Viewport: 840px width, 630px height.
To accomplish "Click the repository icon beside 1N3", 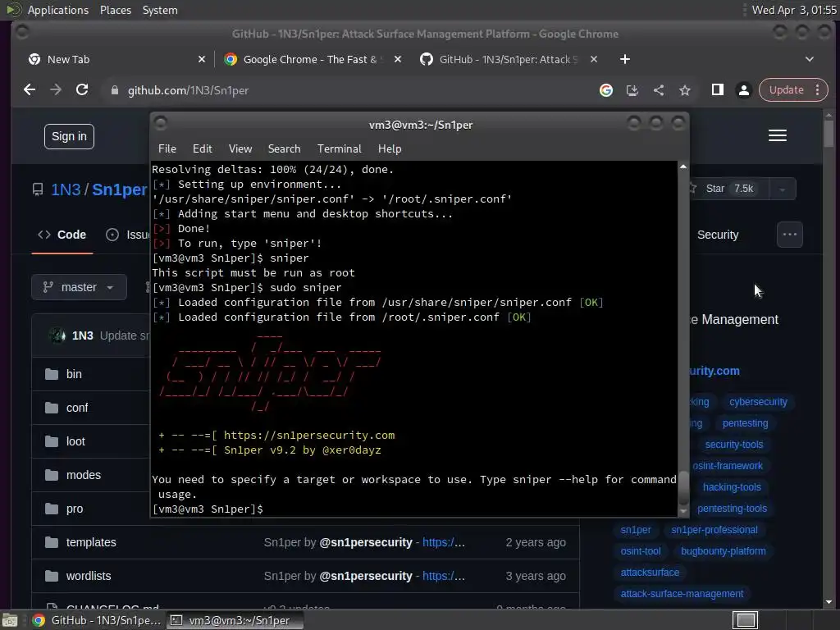I will [x=38, y=189].
